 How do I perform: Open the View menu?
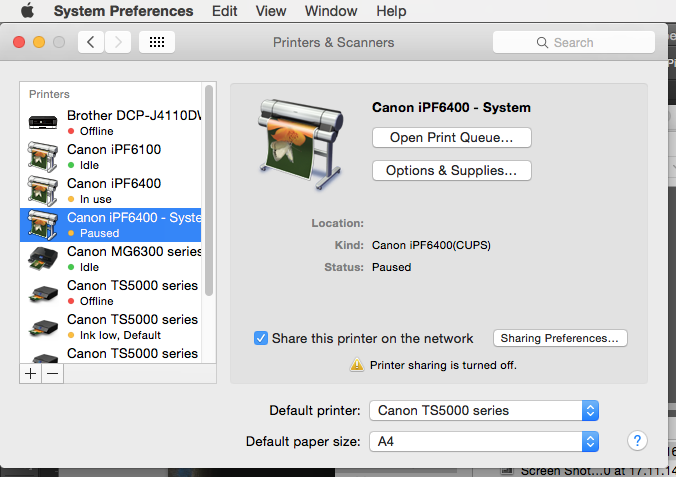(x=270, y=11)
